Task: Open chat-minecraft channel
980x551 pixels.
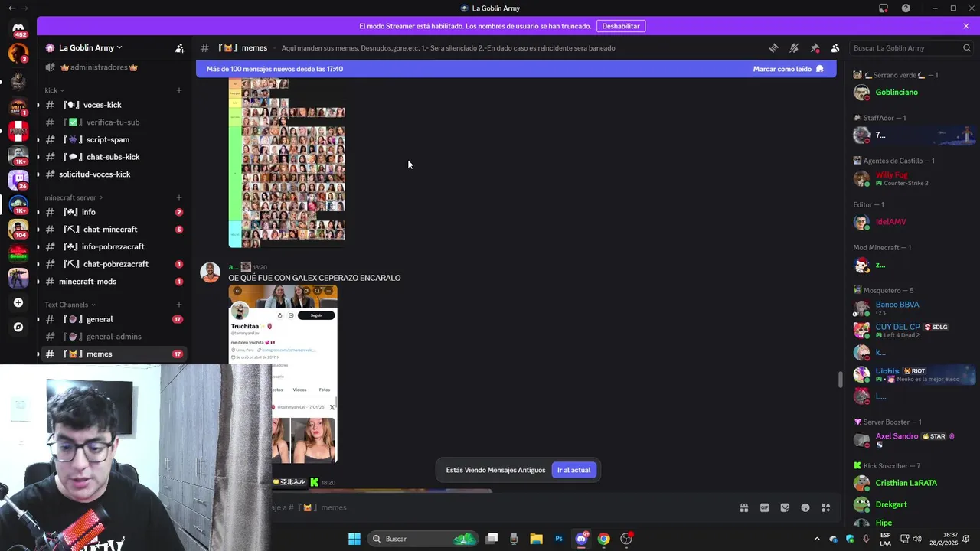Action: [113, 230]
